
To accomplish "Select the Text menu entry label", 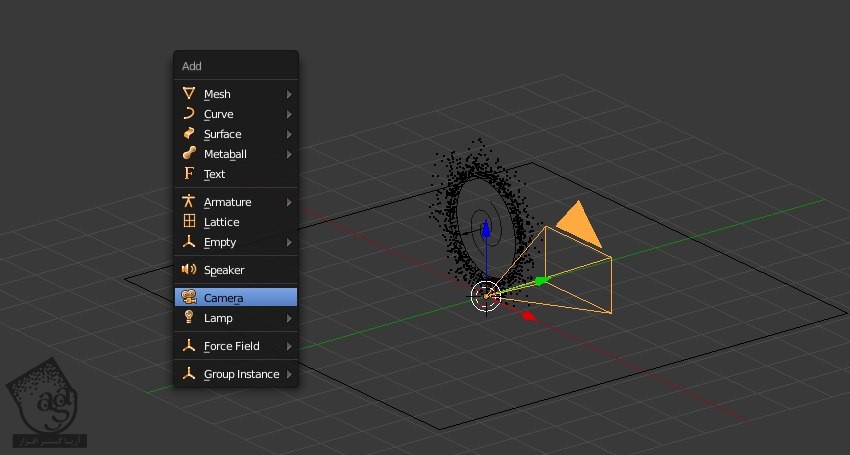I will [214, 174].
